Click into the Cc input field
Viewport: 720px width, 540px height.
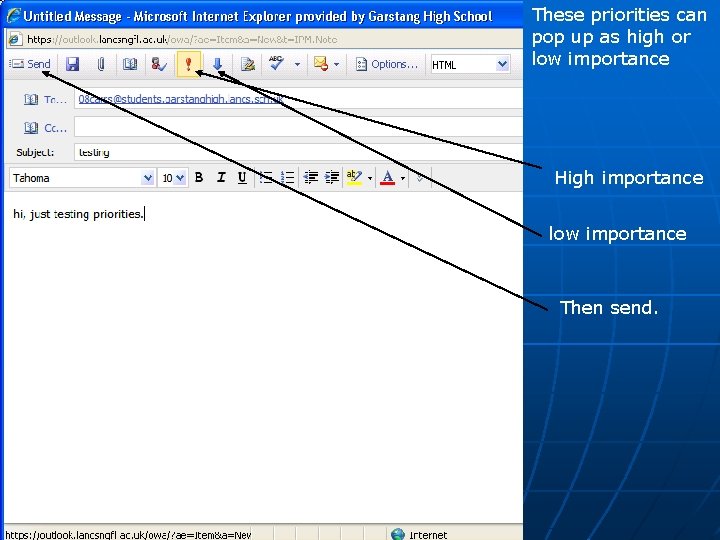(298, 127)
